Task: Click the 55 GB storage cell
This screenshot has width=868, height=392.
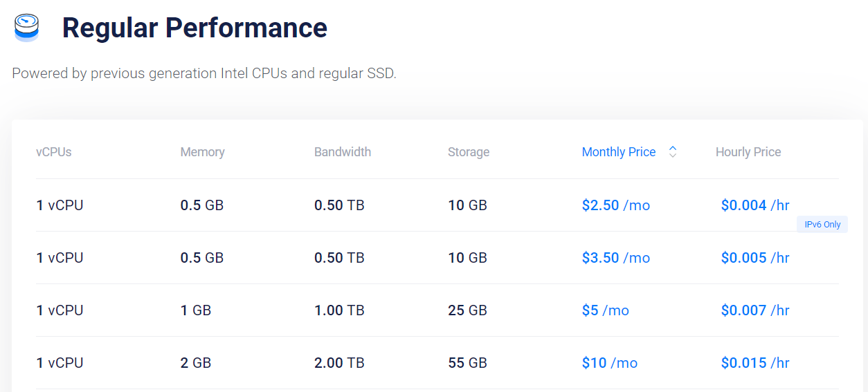Action: (x=467, y=363)
